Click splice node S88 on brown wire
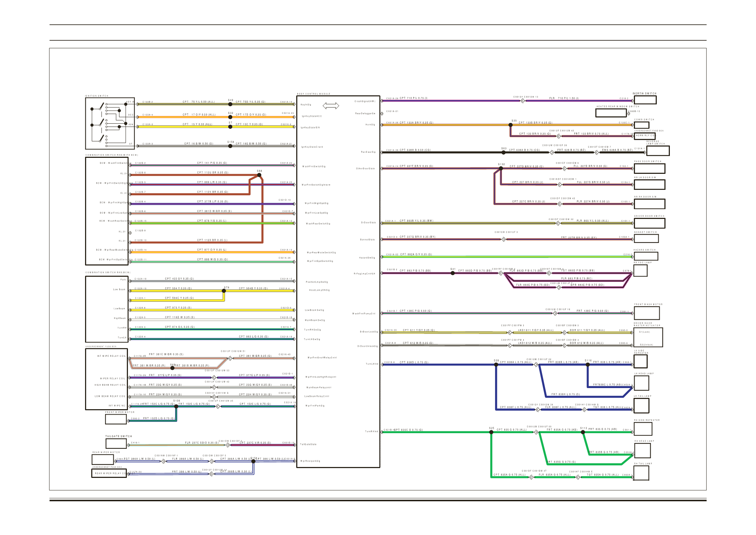The image size is (756, 535). pyautogui.click(x=259, y=175)
